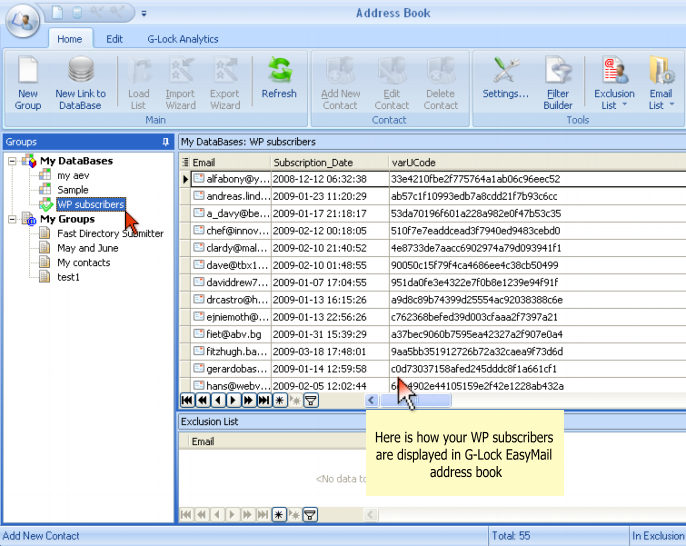Jump to last record in subscribers grid
This screenshot has width=686, height=546.
tap(264, 400)
